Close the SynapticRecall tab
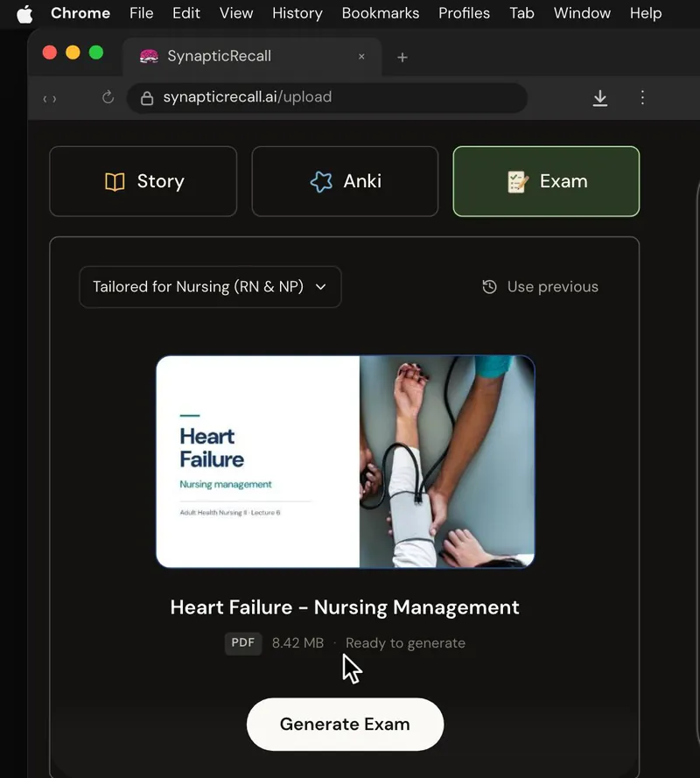 (x=361, y=57)
